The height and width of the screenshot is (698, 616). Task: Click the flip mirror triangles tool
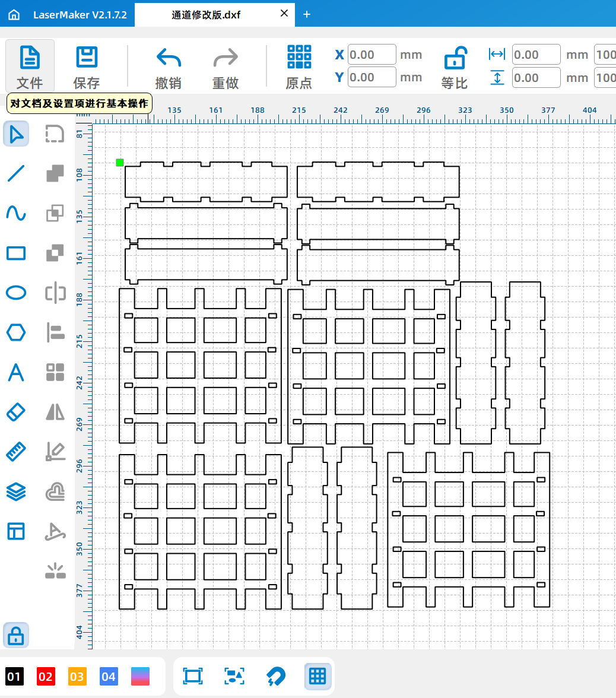tap(55, 412)
